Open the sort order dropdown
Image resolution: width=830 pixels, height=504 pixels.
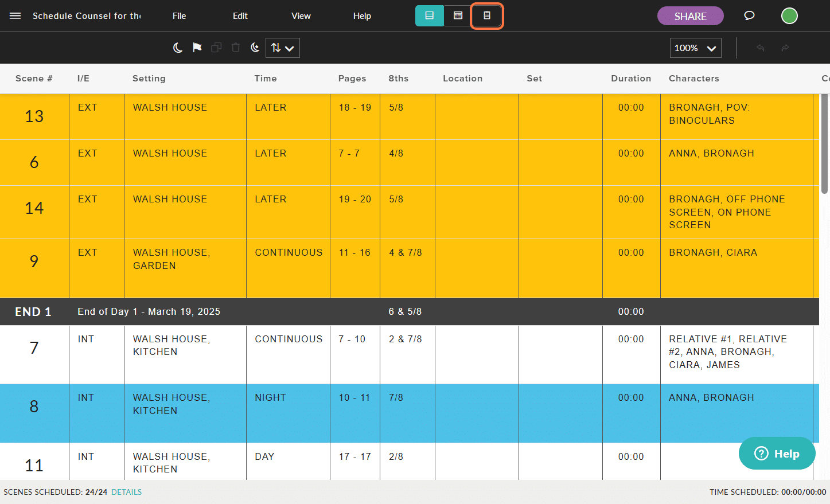coord(282,48)
